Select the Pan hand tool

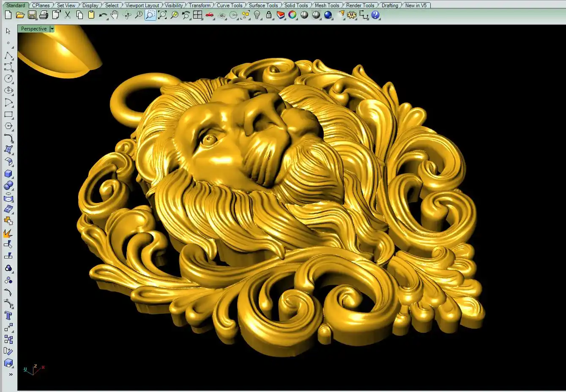pyautogui.click(x=115, y=15)
